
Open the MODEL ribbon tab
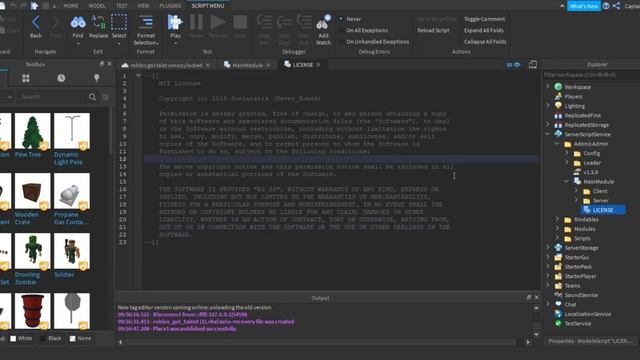point(97,6)
